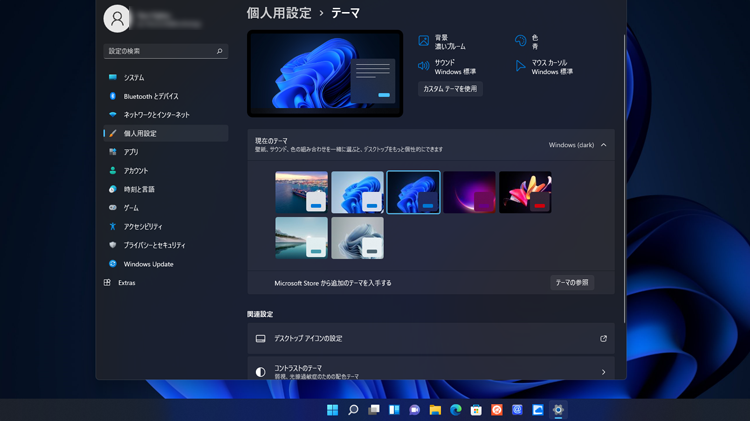
Task: Open コントラストのテーマ chevron
Action: tap(604, 372)
